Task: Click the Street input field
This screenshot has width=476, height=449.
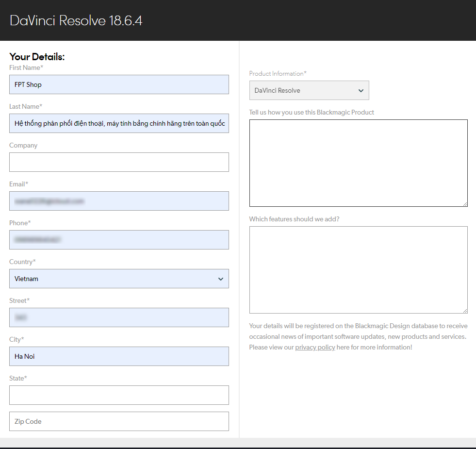Action: [119, 317]
